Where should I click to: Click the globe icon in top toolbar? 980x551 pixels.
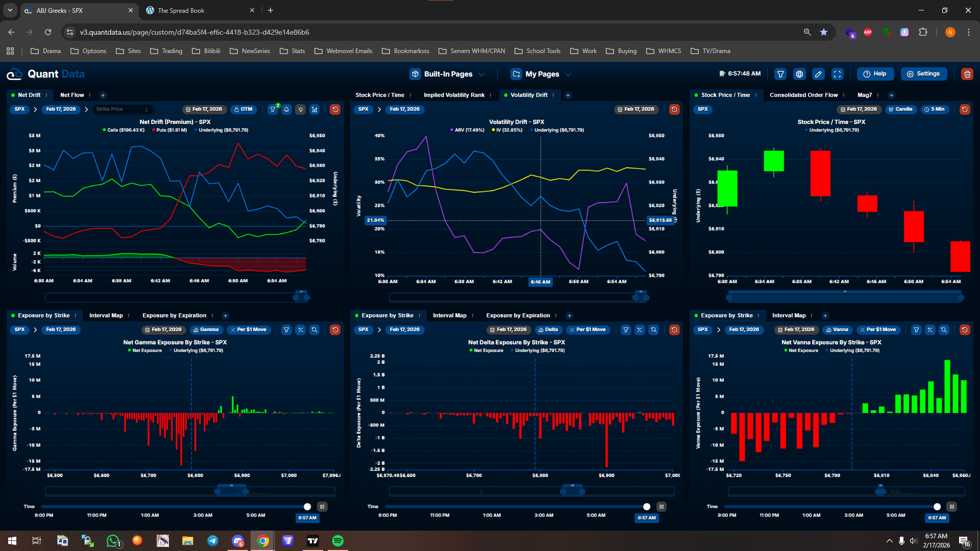pos(799,74)
